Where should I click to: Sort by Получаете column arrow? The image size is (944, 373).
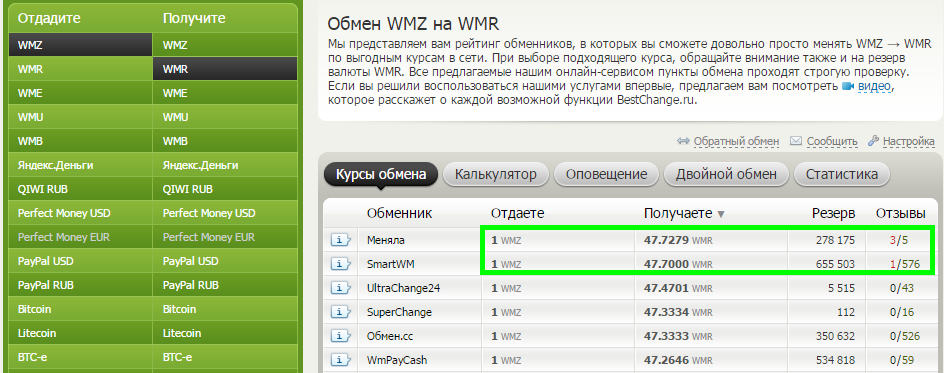point(721,214)
